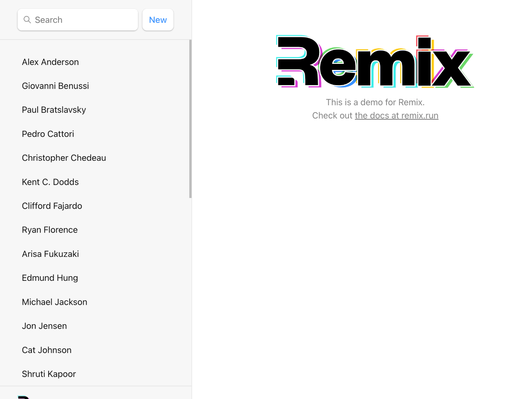This screenshot has width=532, height=399.
Task: Select Ryan Florence in the sidebar
Action: [x=96, y=230]
